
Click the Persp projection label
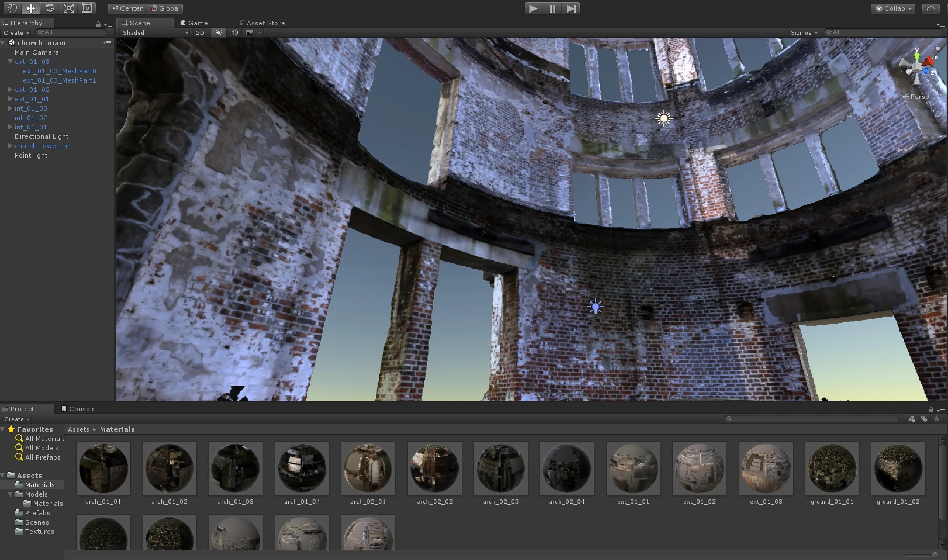click(916, 97)
